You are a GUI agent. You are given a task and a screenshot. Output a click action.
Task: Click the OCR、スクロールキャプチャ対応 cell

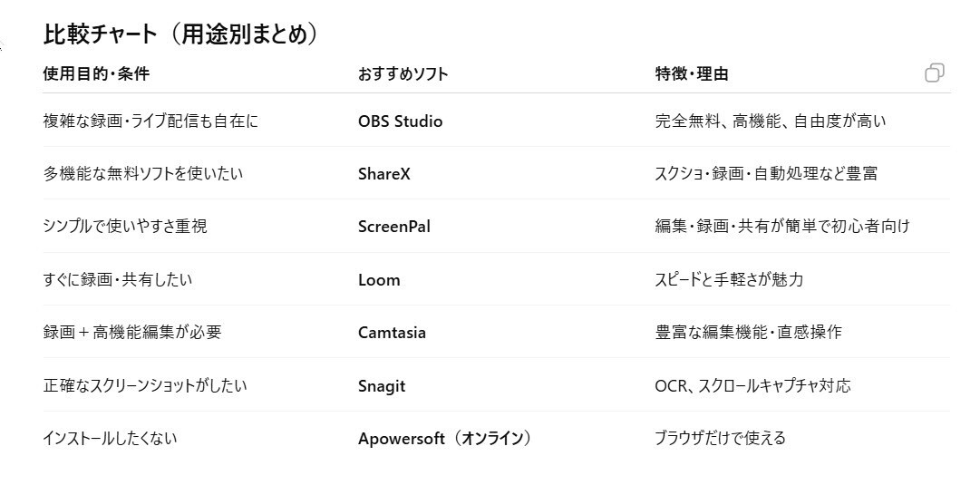click(x=752, y=386)
